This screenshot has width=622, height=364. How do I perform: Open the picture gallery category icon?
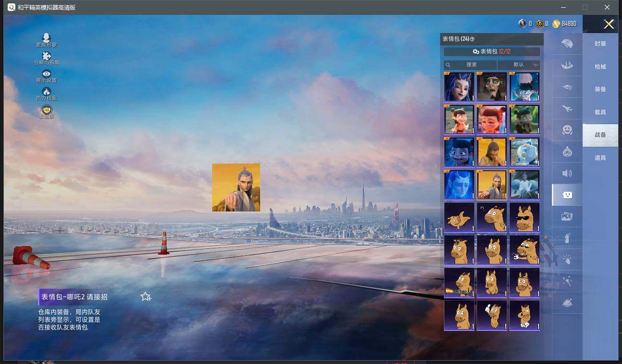(567, 216)
